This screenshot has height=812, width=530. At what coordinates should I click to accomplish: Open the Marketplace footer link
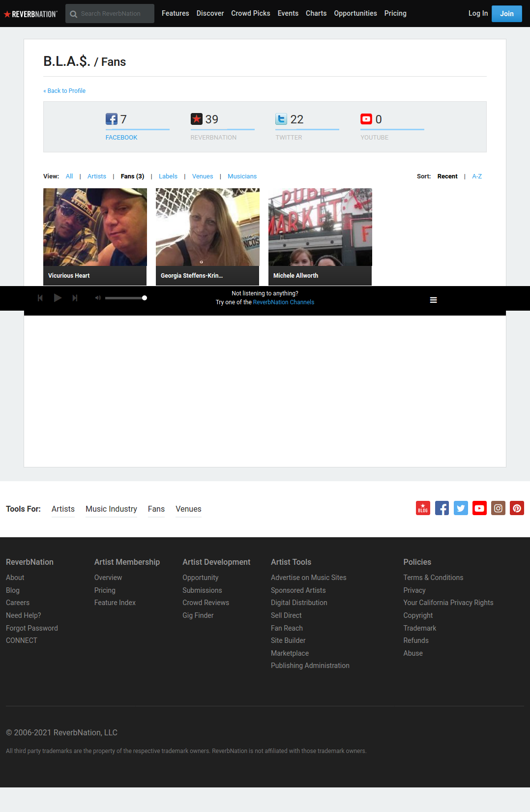290,653
